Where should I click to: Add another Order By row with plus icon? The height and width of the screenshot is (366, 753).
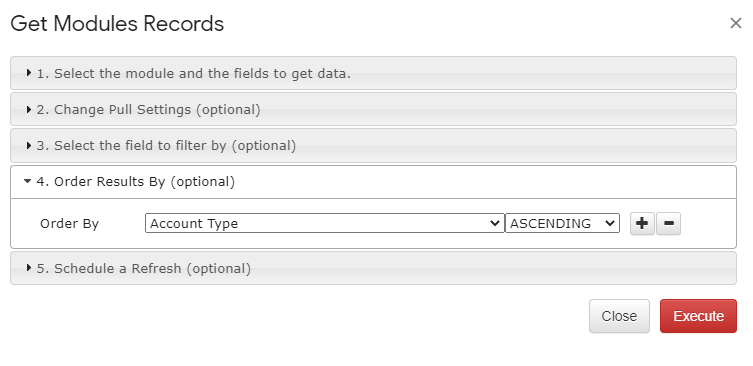click(642, 223)
